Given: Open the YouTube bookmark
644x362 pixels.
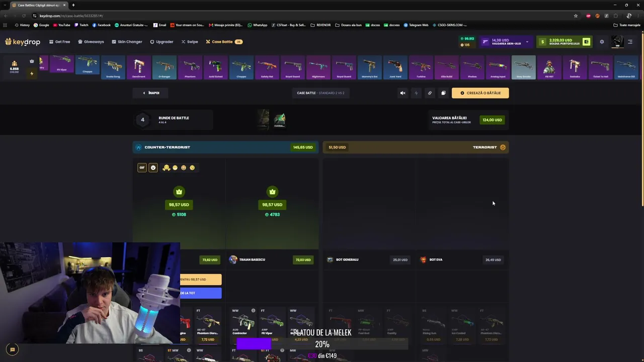Looking at the screenshot, I should pos(61,25).
